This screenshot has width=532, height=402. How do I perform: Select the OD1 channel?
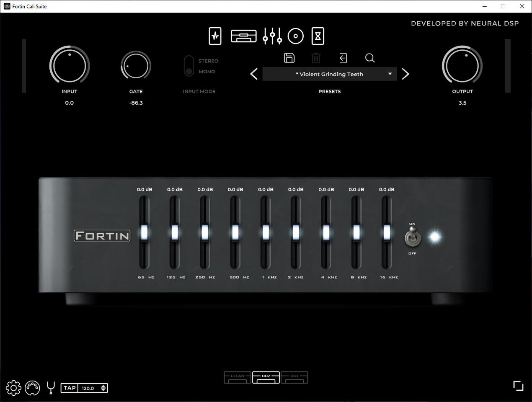[x=294, y=377]
